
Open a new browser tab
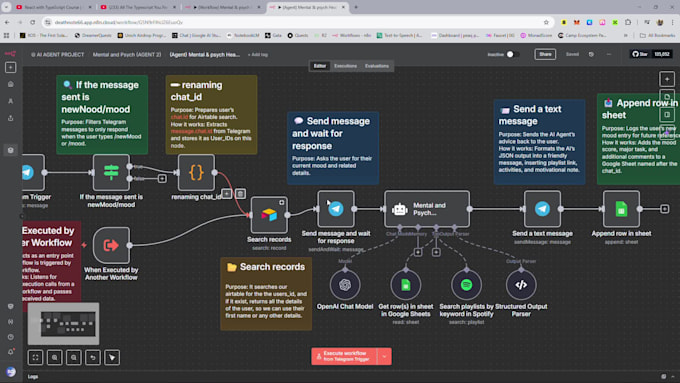[356, 7]
